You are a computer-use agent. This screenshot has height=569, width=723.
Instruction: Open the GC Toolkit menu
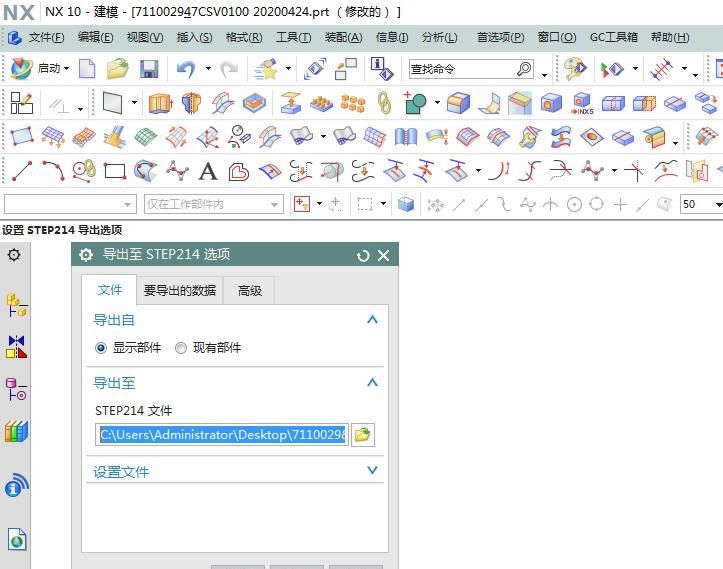point(614,37)
